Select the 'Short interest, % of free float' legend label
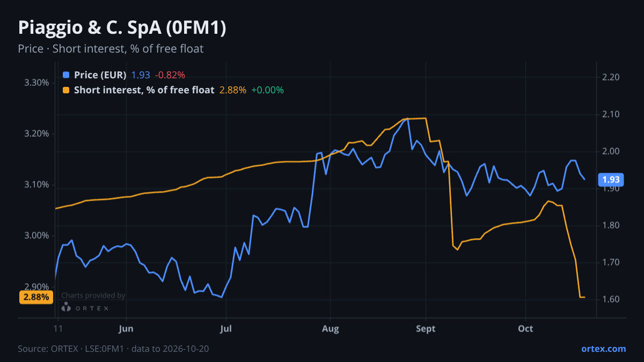The height and width of the screenshot is (362, 644). point(144,90)
